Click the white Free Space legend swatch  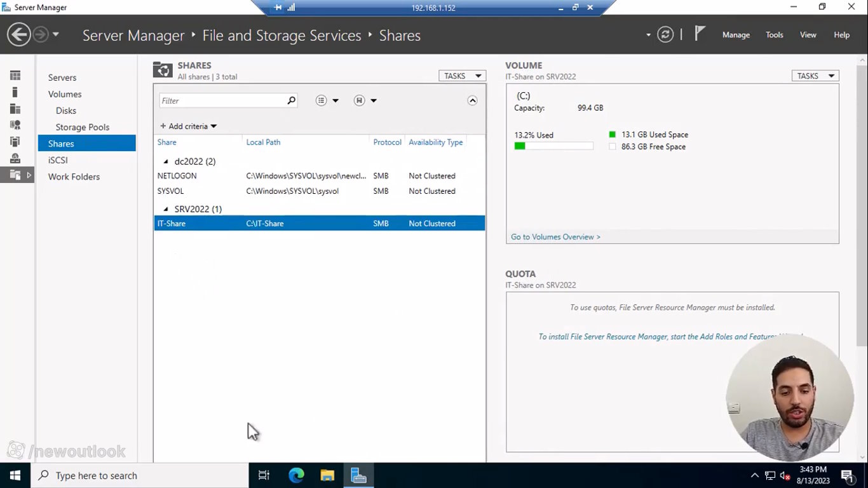click(613, 147)
